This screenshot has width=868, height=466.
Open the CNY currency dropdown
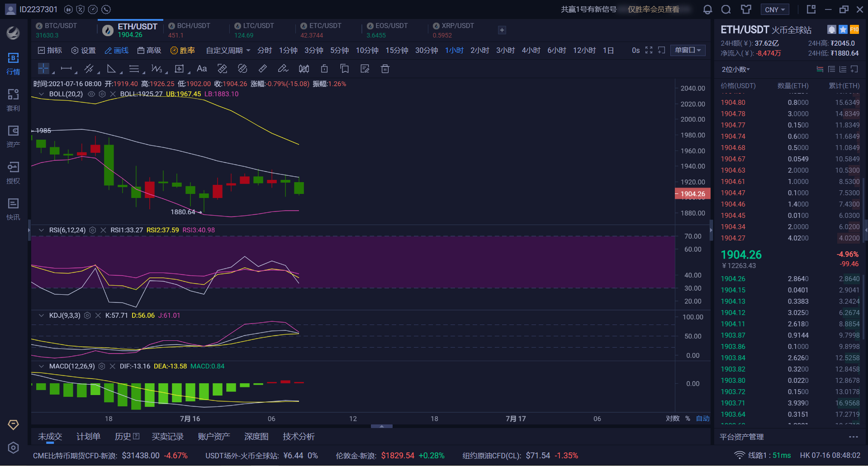774,9
